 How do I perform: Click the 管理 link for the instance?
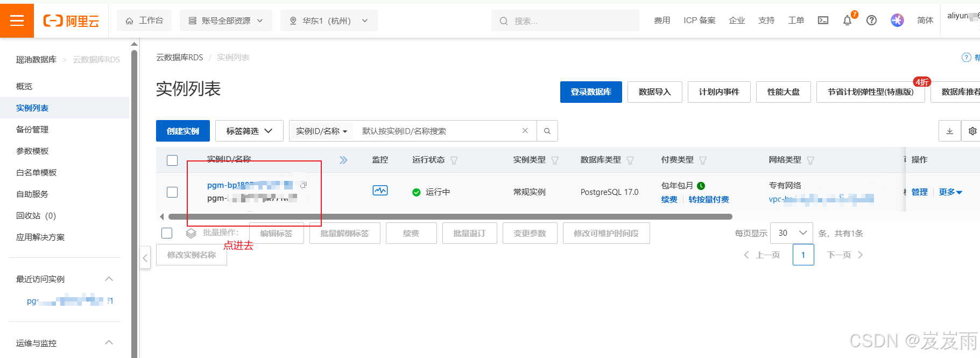pos(920,192)
